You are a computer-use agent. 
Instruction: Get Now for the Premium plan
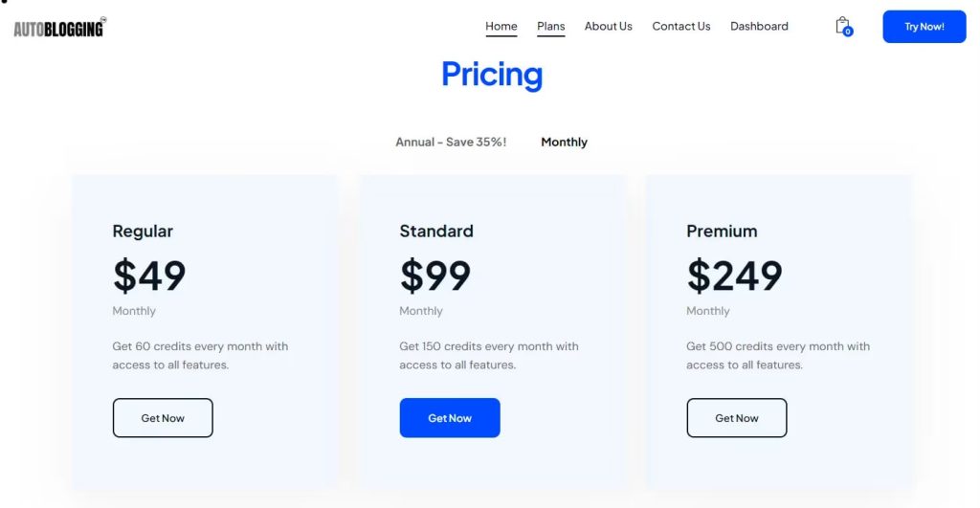(736, 418)
